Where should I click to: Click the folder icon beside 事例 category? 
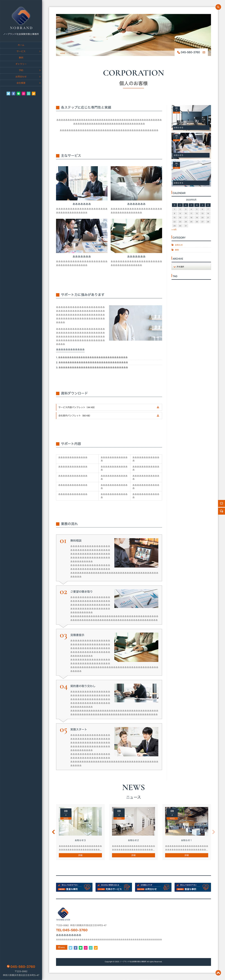pos(172,250)
